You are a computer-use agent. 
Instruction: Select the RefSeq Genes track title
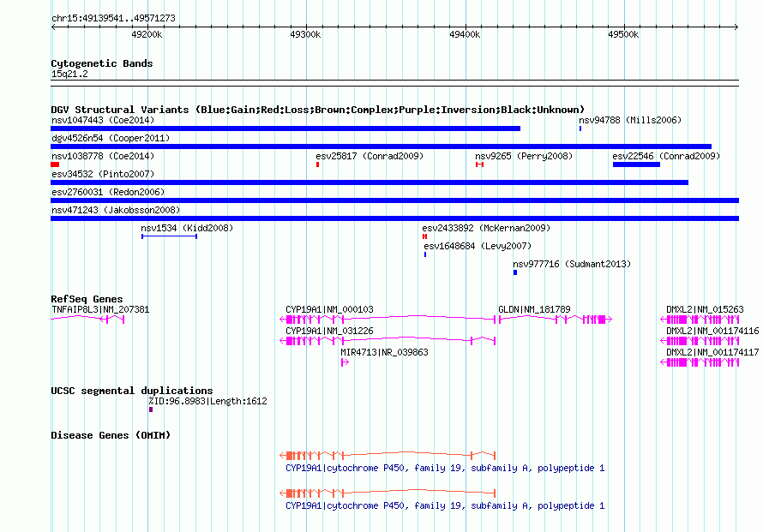[x=87, y=299]
